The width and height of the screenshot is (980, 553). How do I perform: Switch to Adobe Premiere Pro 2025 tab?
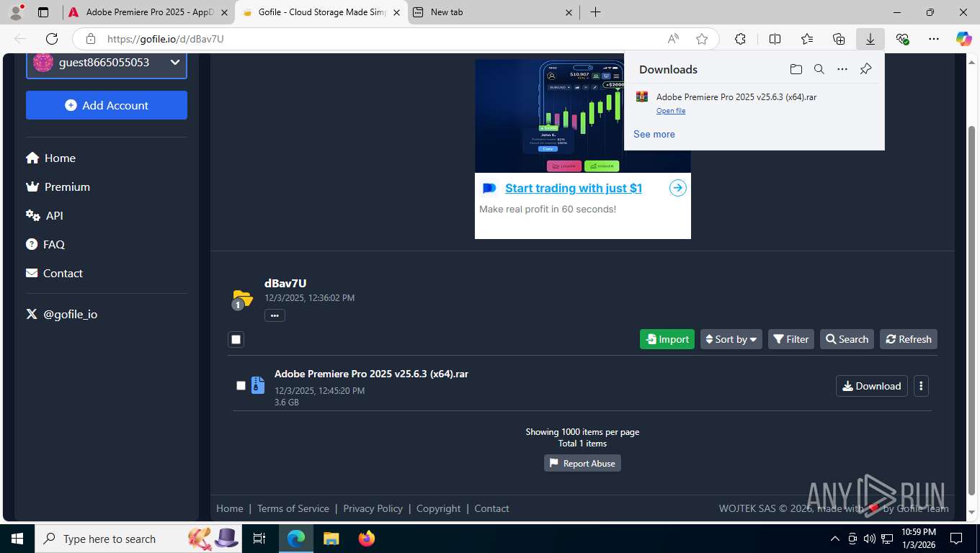149,12
